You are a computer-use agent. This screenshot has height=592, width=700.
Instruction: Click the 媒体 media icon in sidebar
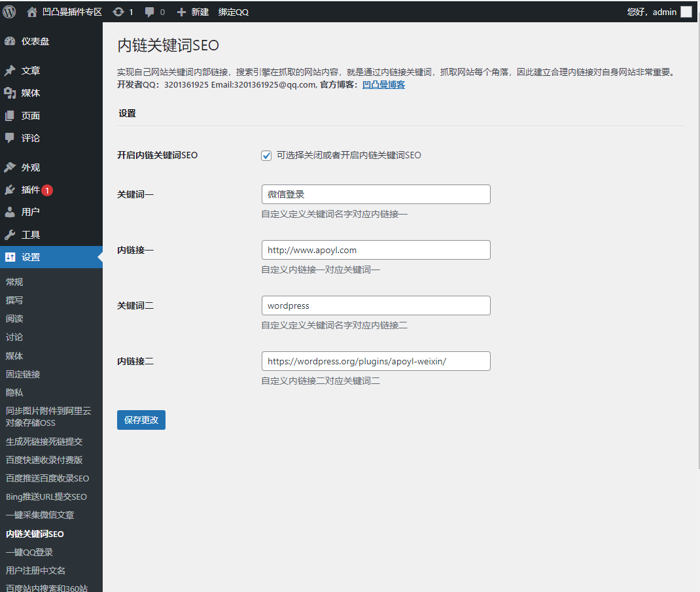coord(10,93)
